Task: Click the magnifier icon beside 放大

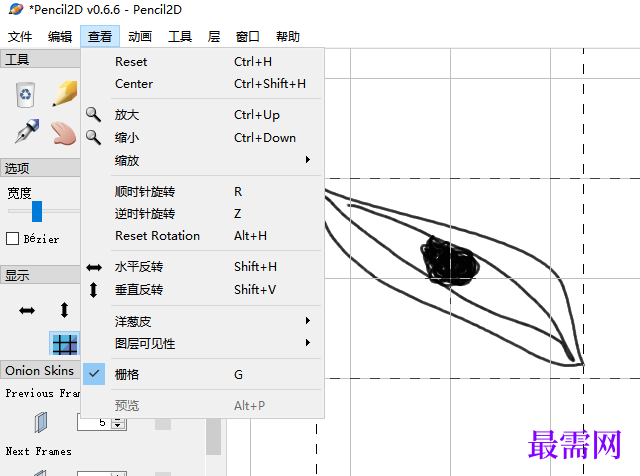Action: 93,115
